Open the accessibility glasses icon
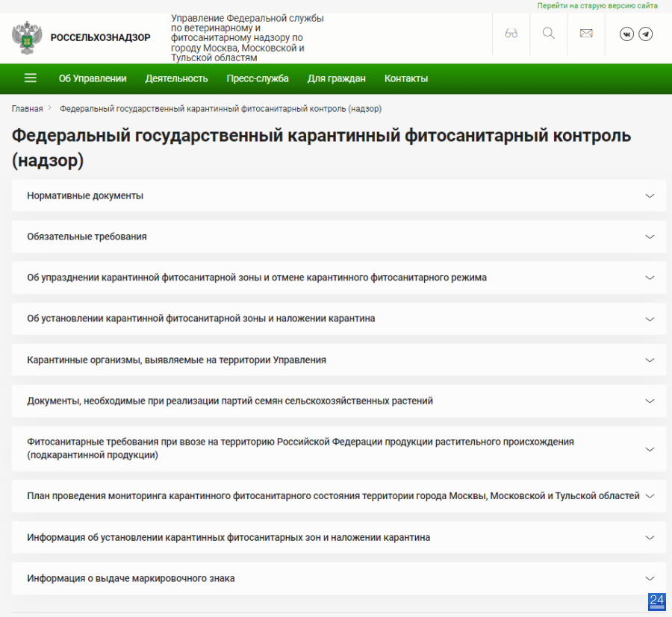 511,34
